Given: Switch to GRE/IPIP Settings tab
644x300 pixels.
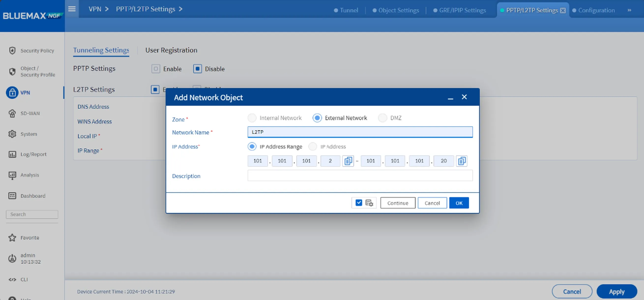Looking at the screenshot, I should click(x=460, y=10).
